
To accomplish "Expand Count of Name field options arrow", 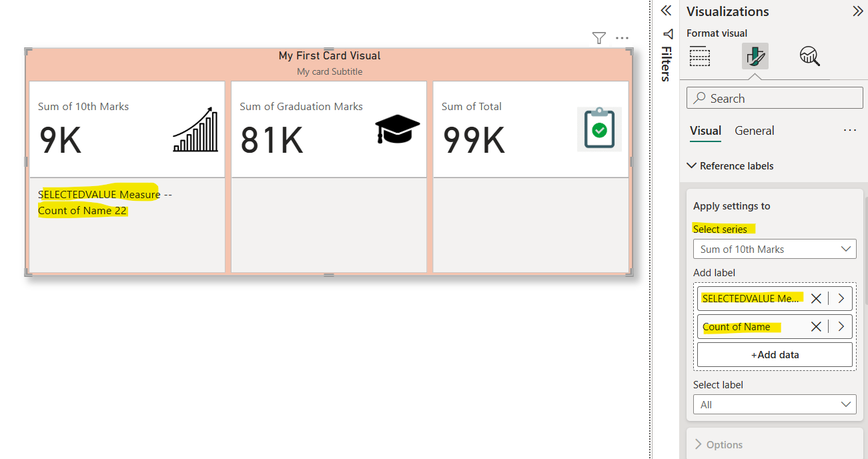I will point(841,326).
